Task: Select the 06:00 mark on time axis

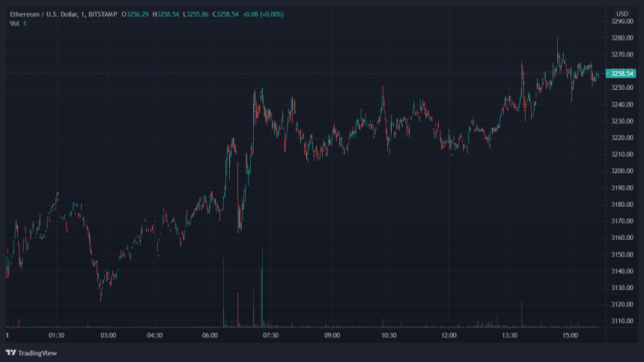Action: click(210, 336)
